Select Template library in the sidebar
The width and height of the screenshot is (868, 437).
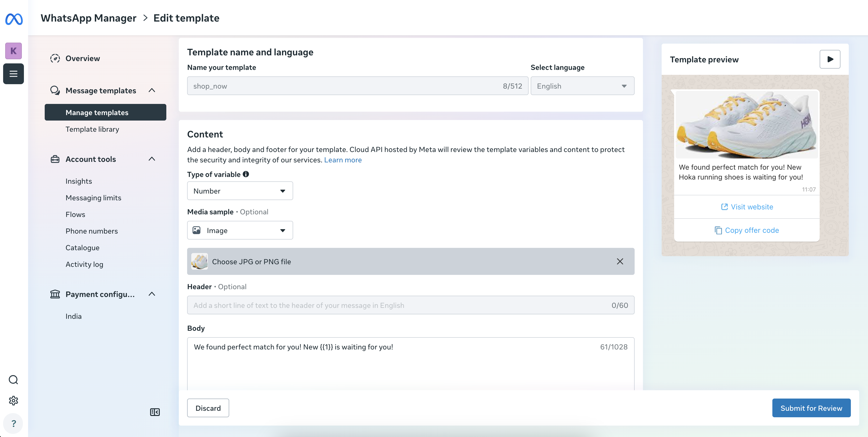[x=92, y=129]
